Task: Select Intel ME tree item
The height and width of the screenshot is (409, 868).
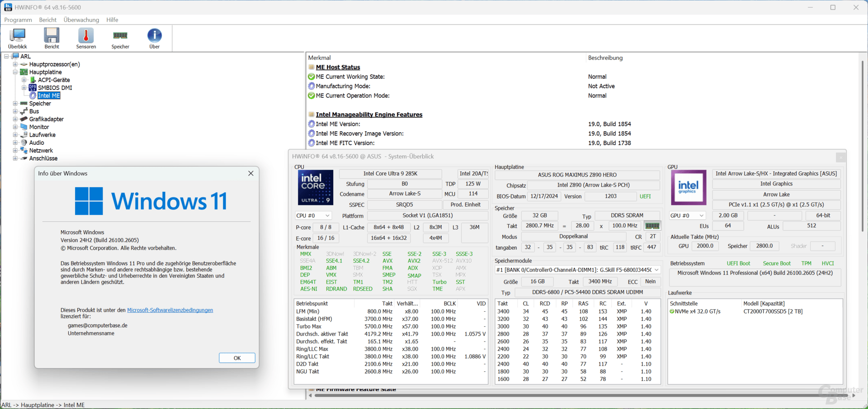Action: [49, 95]
